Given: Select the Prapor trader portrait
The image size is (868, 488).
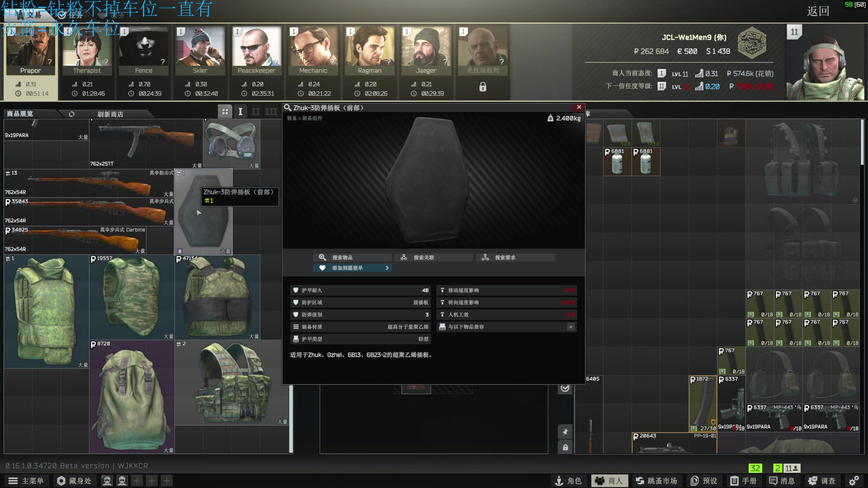Looking at the screenshot, I should click(30, 51).
